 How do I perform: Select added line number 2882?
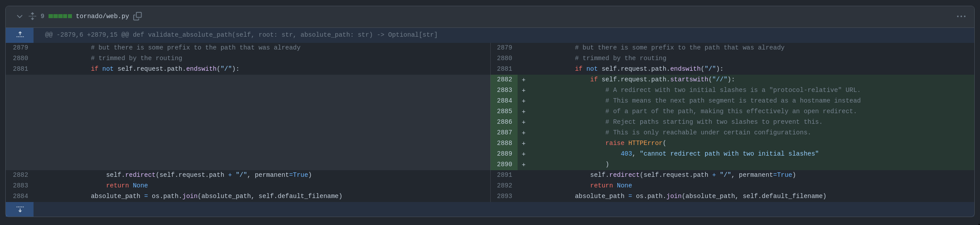[504, 80]
